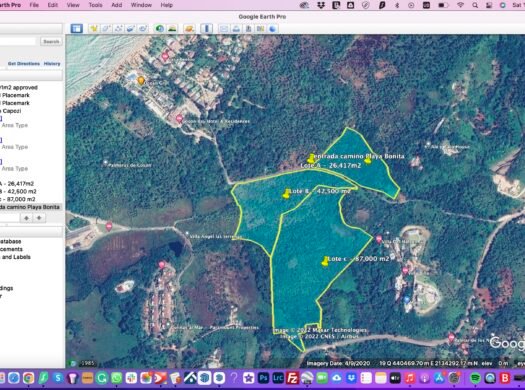
Task: Click the Add Placemark toolbar icon
Action: pyautogui.click(x=94, y=28)
